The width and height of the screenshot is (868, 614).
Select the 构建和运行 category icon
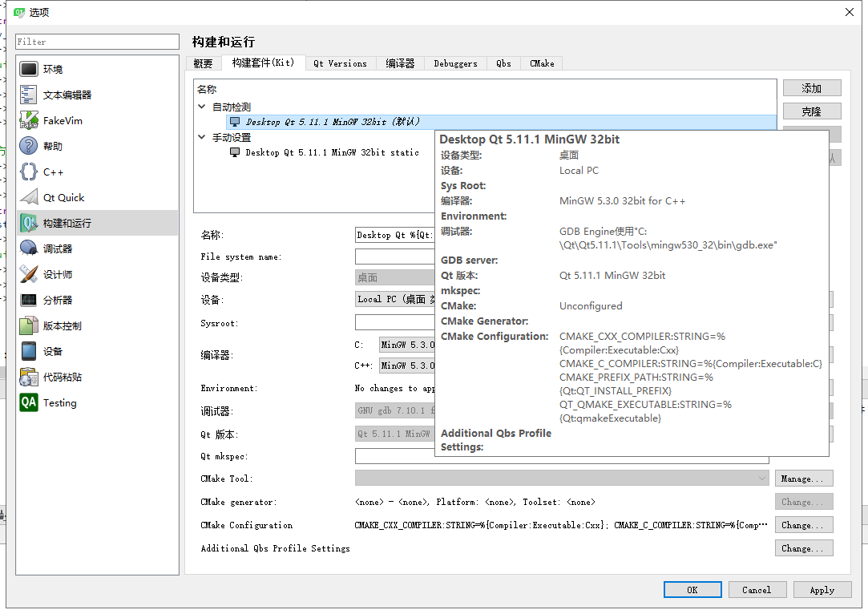point(29,223)
